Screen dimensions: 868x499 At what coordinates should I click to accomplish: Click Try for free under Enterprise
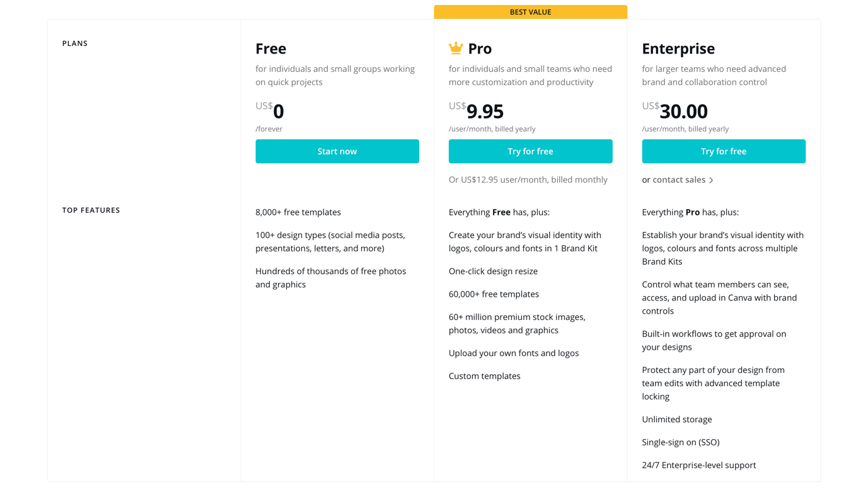click(723, 151)
